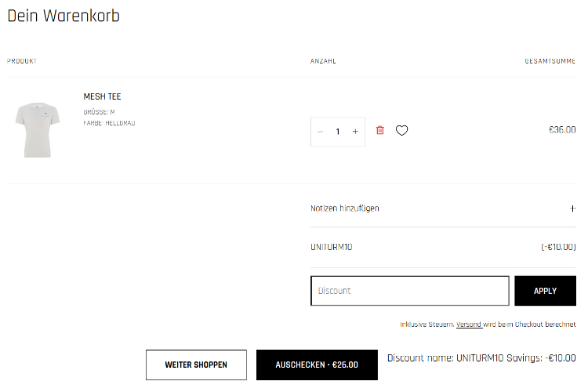588x392 pixels.
Task: Select the quantity number field
Action: [x=338, y=132]
